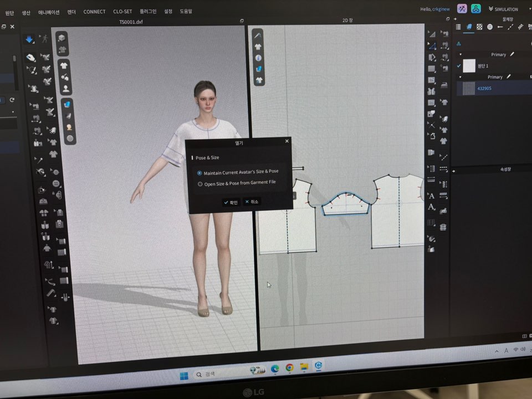Select Maintain Current Avatar's Size & Pose option
532x399 pixels.
pyautogui.click(x=199, y=172)
